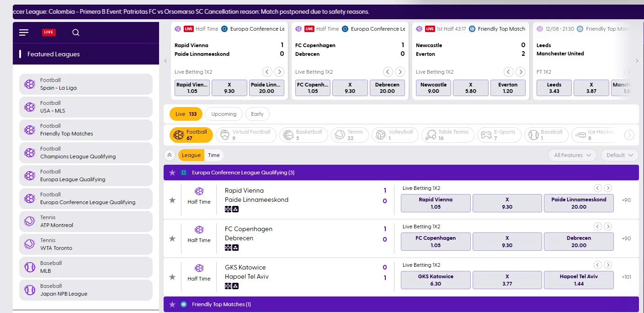Open the Default sort dropdown
Screen dimensions: 644x313
(x=620, y=155)
